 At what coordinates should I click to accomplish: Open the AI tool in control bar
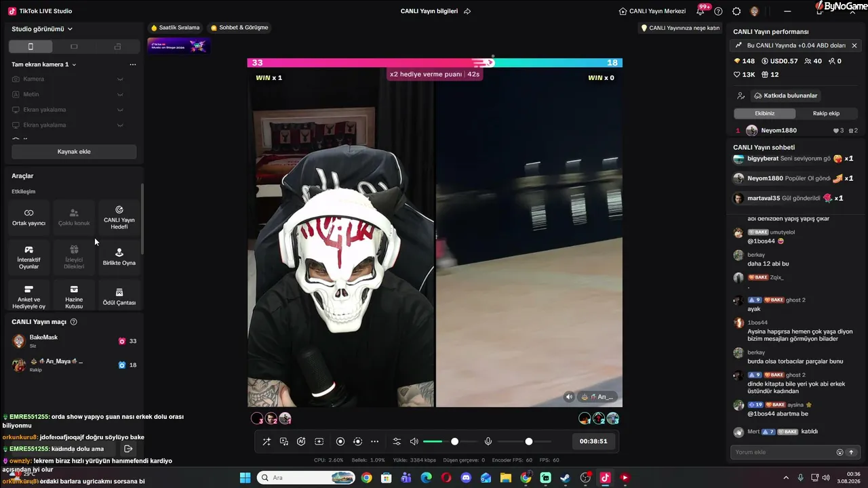click(301, 442)
